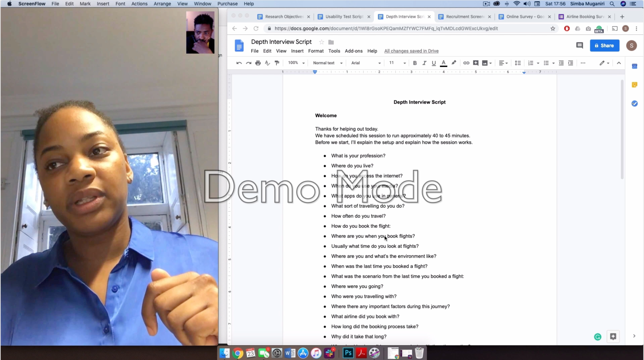Select the Paint format tool
This screenshot has height=360, width=644.
(x=277, y=63)
